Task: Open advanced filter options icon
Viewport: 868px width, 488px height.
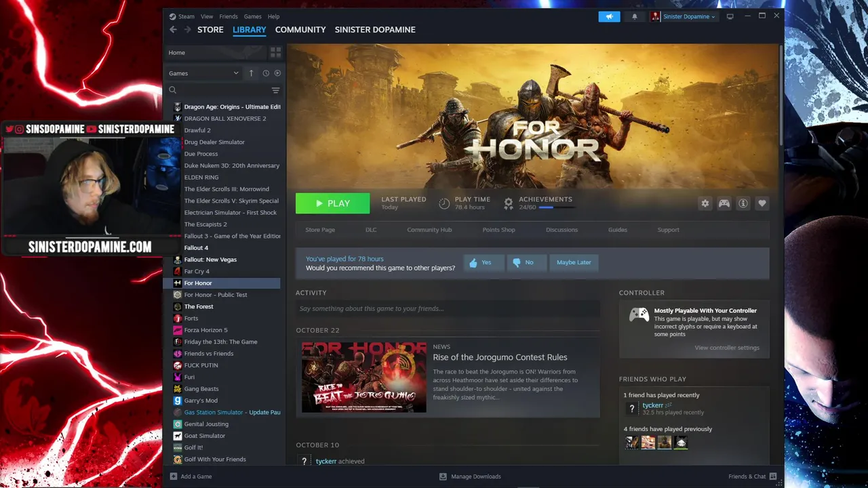Action: (x=275, y=90)
